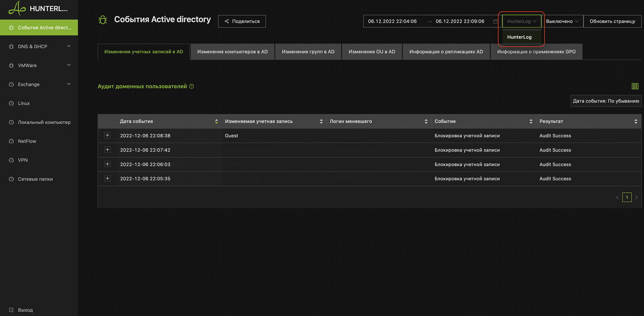Image resolution: width=644 pixels, height=316 pixels.
Task: Open VPN sidebar item
Action: pos(39,160)
